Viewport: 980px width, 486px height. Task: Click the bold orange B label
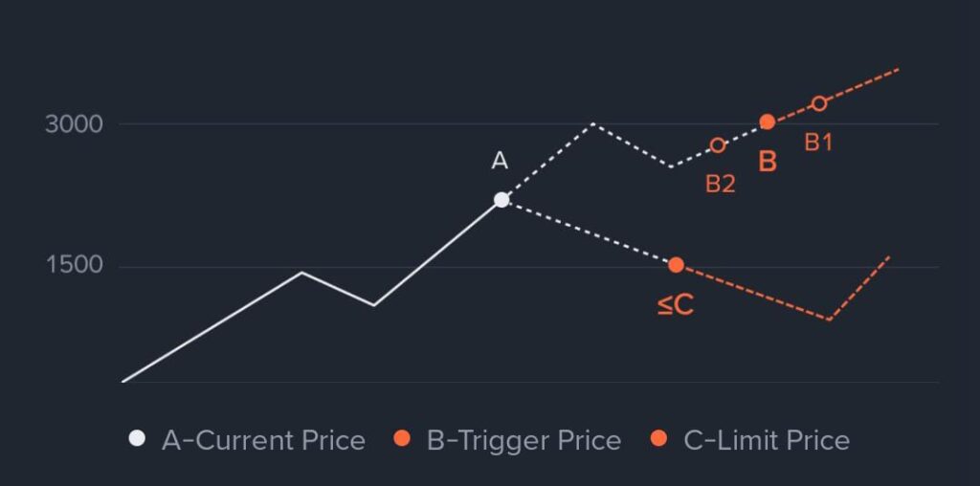768,162
